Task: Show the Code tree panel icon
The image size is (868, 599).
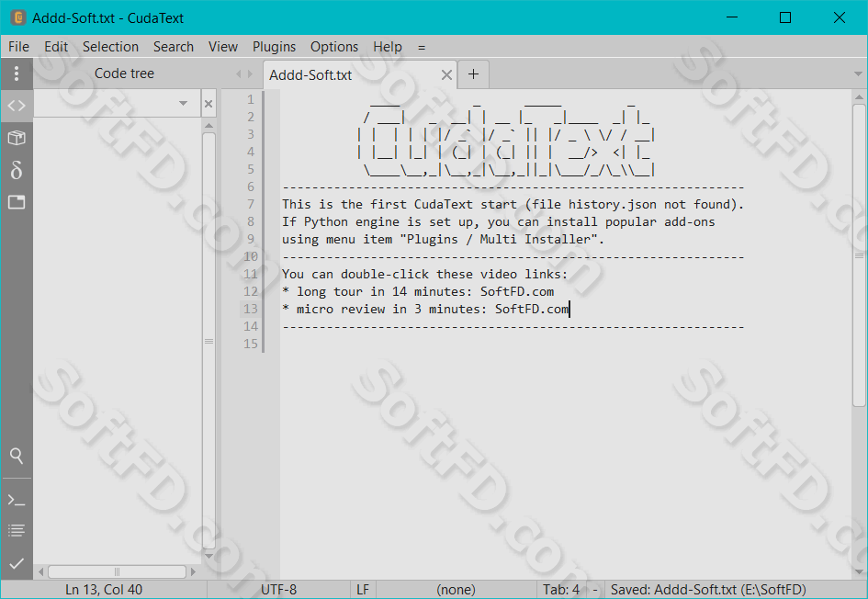Action: coord(17,105)
